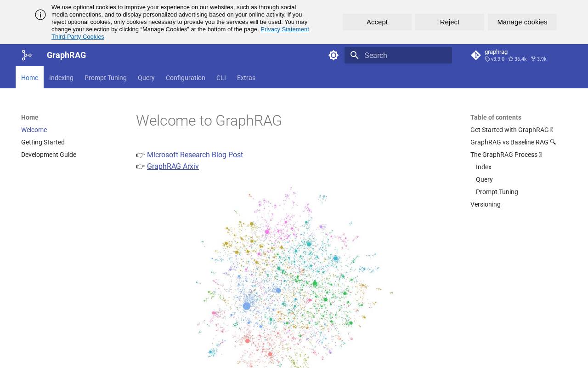This screenshot has height=368, width=588.
Task: Focus the Search input field
Action: coord(398,55)
